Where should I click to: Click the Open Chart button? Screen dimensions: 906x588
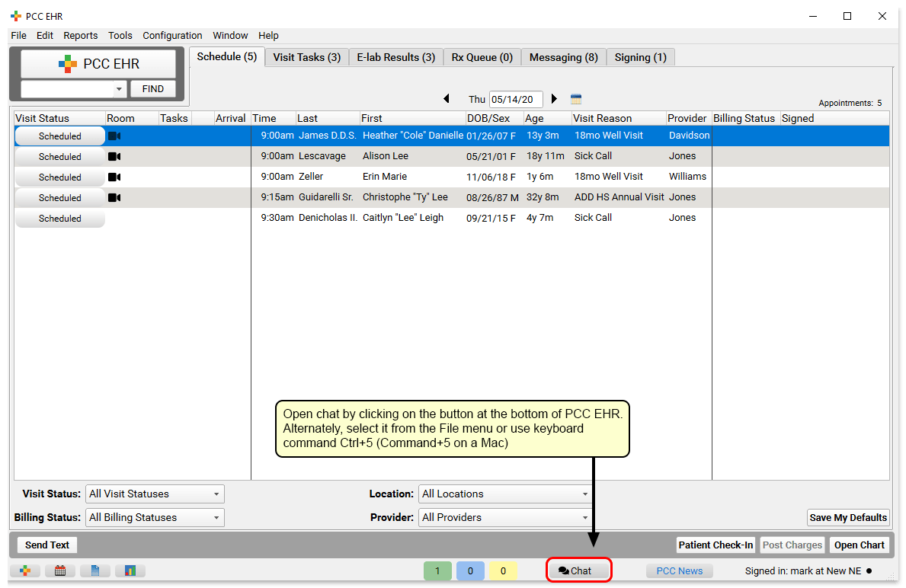860,545
